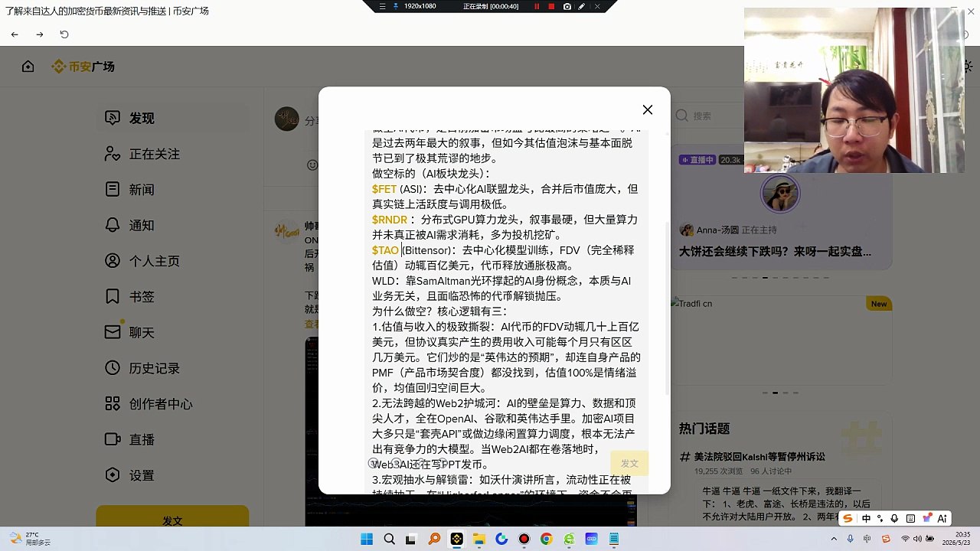This screenshot has width=980, height=551.
Task: Click the microphone on the input method bar
Action: (x=894, y=518)
